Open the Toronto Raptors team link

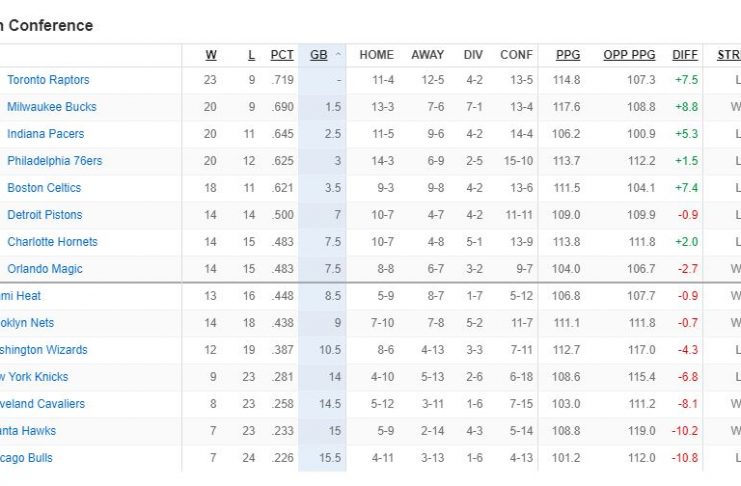click(x=48, y=80)
